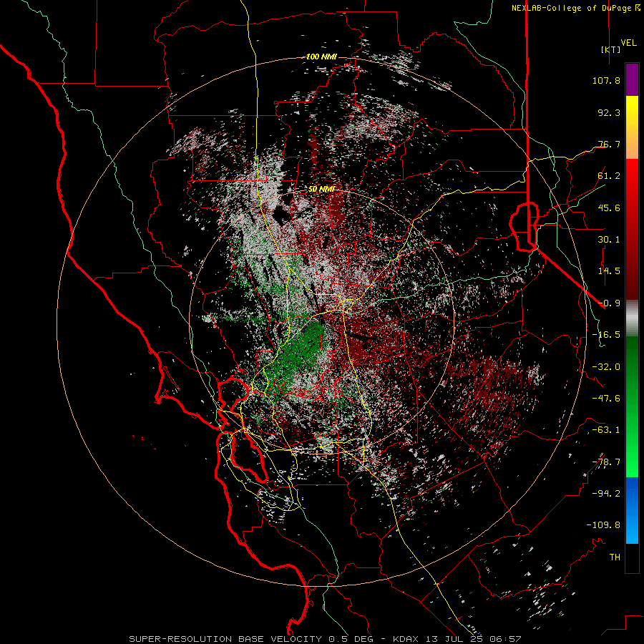Select the 76.7 scale value
Viewport: 644px width, 644px height.
click(x=609, y=144)
